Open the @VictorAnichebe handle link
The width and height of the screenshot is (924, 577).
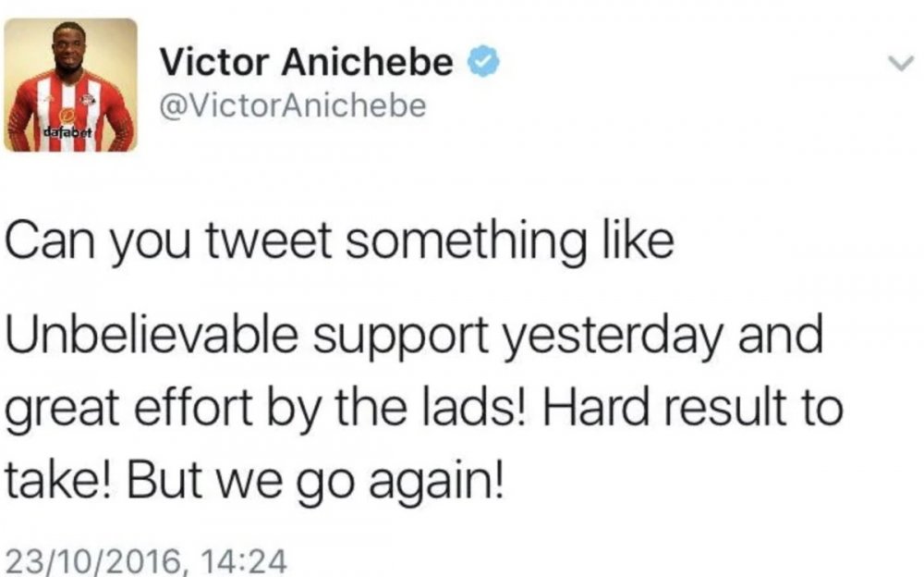point(293,107)
